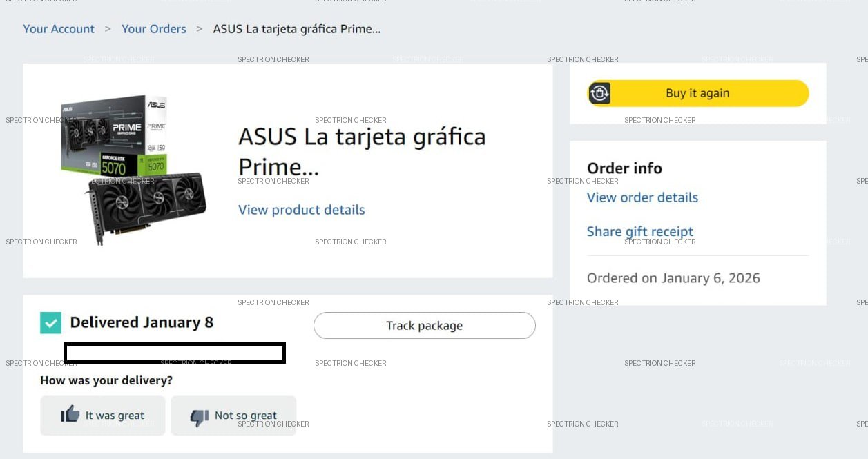The image size is (868, 459).
Task: Navigate to Your Orders breadcrumb
Action: coord(154,29)
